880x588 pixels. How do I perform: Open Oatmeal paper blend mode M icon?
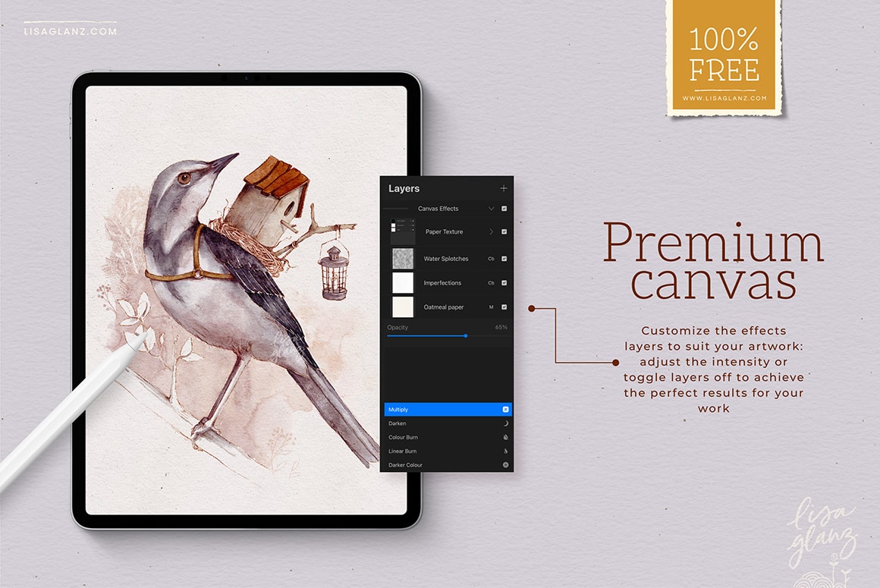click(x=492, y=307)
